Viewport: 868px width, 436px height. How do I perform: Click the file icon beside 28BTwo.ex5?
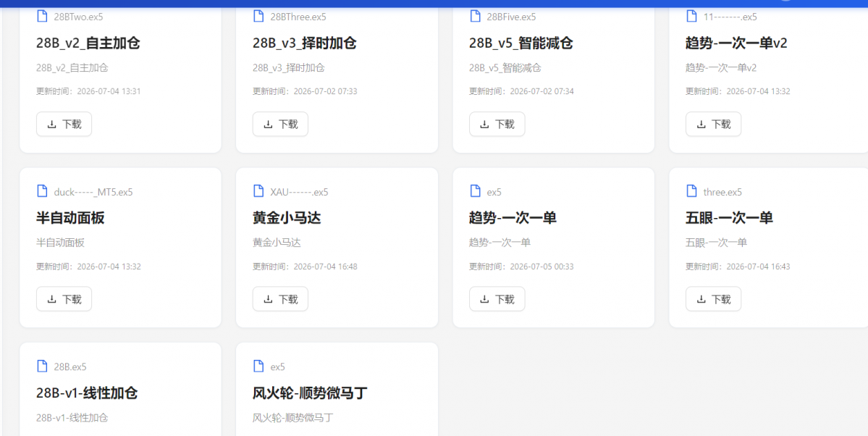coord(42,16)
